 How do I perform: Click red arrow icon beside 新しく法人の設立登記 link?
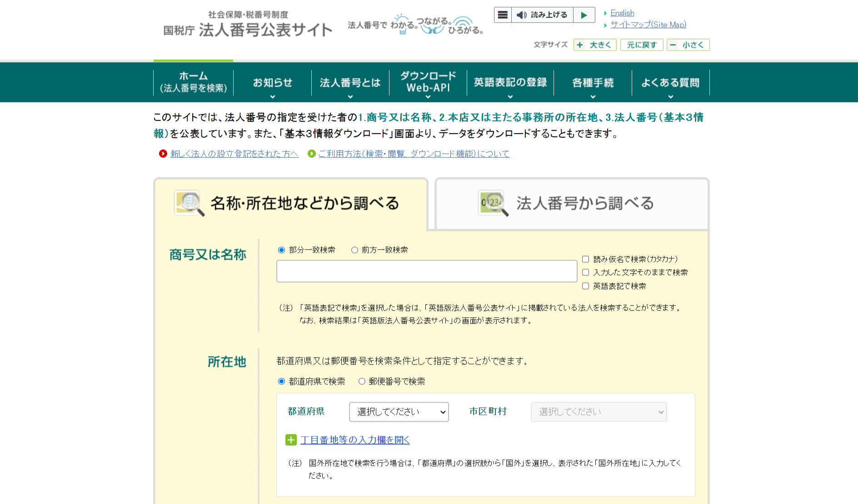coord(163,154)
